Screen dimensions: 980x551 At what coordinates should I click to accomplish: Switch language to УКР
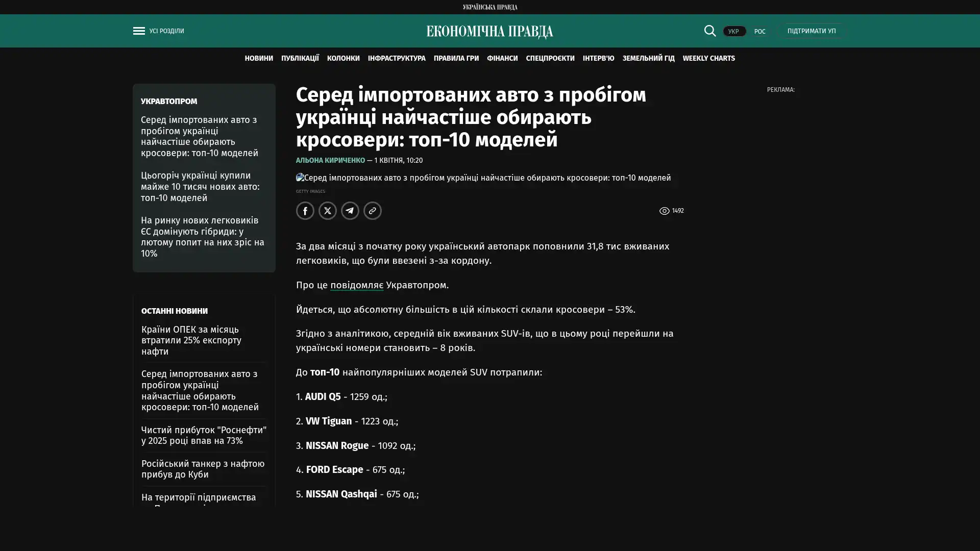click(733, 31)
